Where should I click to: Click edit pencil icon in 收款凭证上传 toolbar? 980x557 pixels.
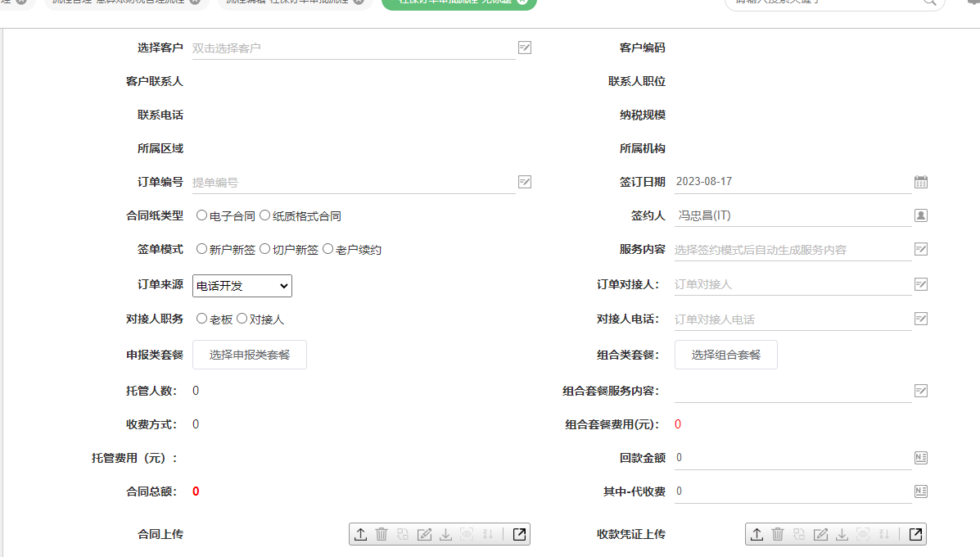tap(820, 535)
